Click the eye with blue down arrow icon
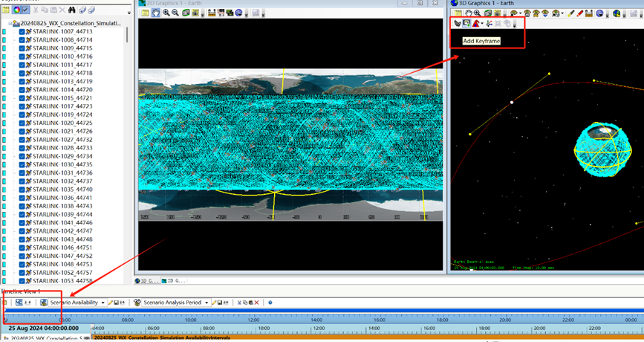644x342 pixels. 545,13
